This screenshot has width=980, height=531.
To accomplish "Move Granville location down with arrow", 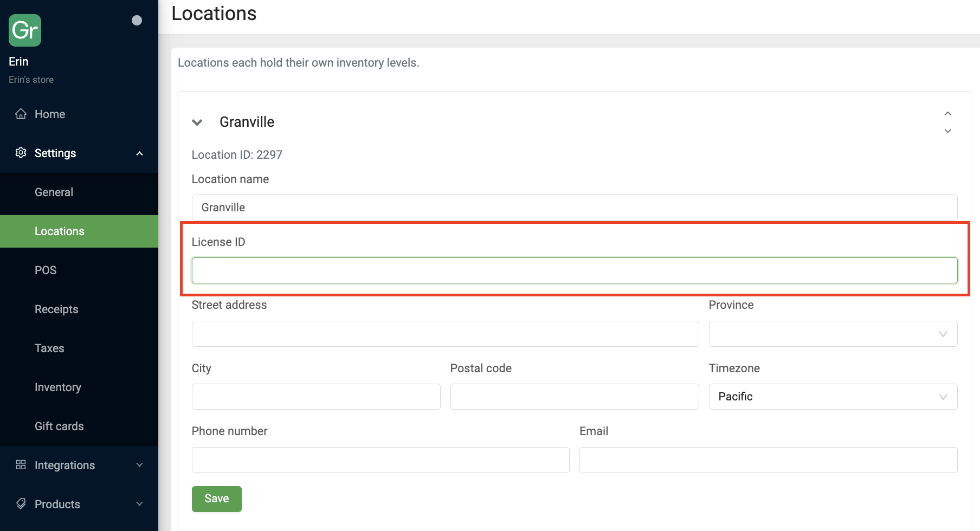I will pos(947,131).
